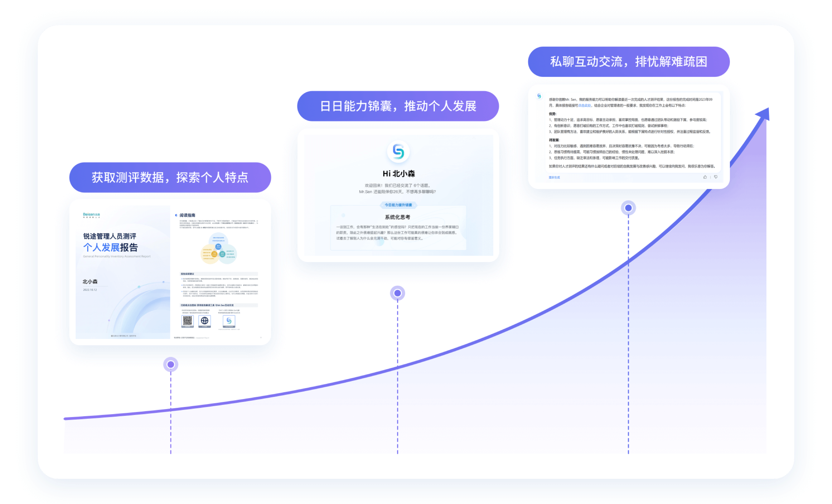The height and width of the screenshot is (504, 832).
Task: Click middle timeline dot below Hi 北小森 card
Action: (x=397, y=293)
